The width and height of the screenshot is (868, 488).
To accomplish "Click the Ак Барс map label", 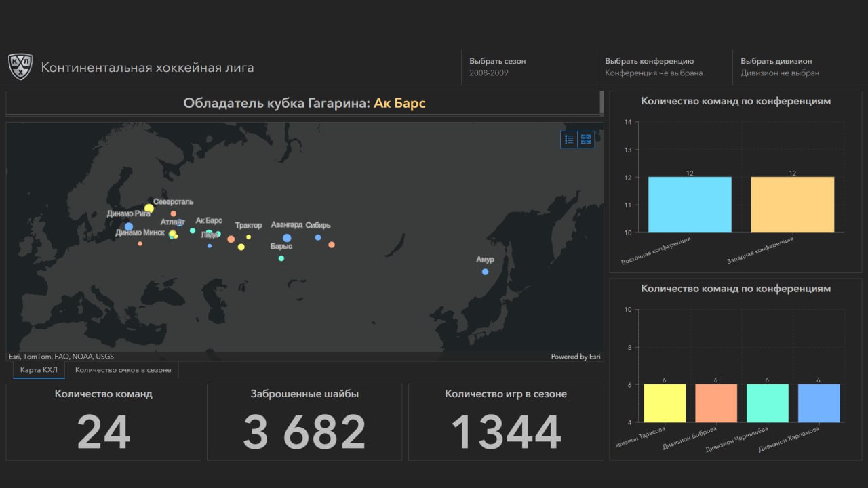I will coord(209,221).
